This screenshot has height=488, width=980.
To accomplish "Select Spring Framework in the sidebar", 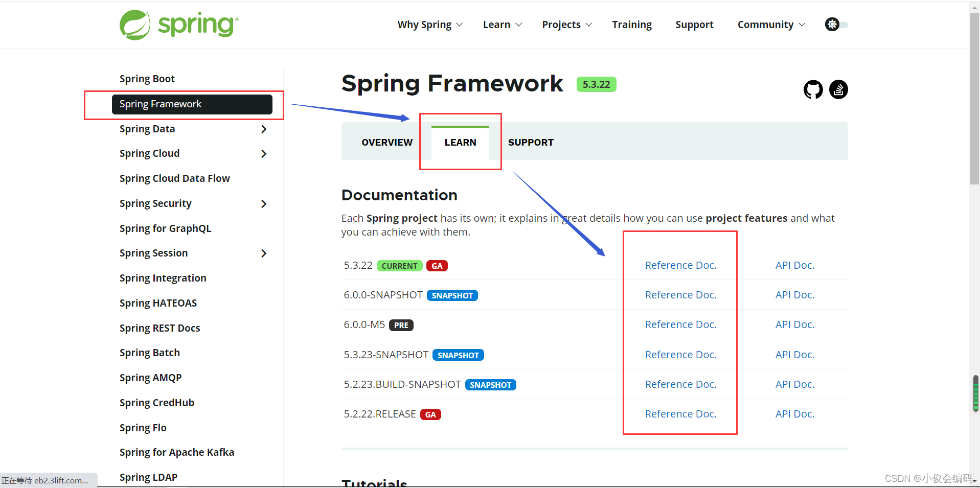I will pos(192,104).
